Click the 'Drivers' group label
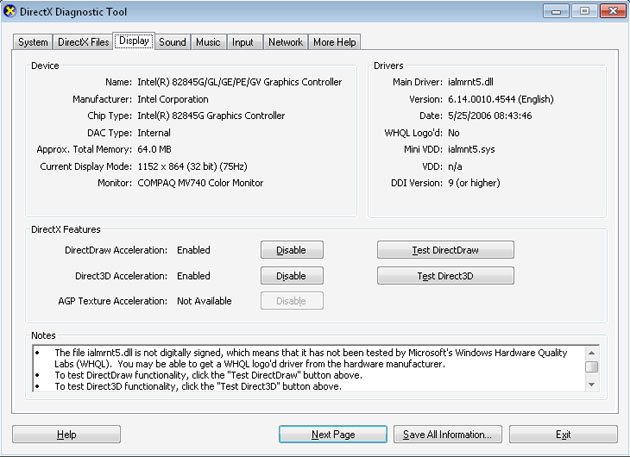 tap(388, 66)
